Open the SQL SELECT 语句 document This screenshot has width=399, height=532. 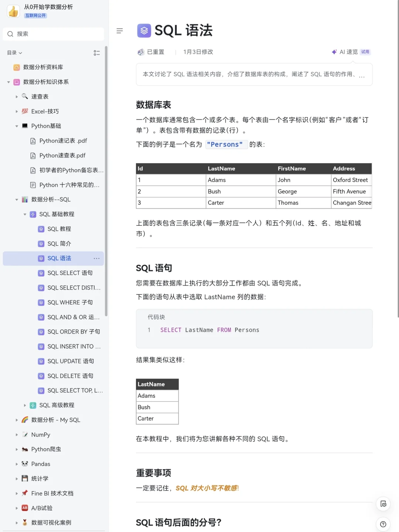click(70, 273)
